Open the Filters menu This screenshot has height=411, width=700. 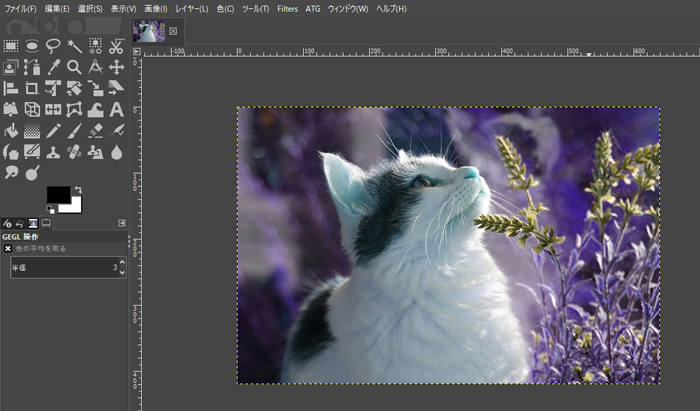click(287, 8)
